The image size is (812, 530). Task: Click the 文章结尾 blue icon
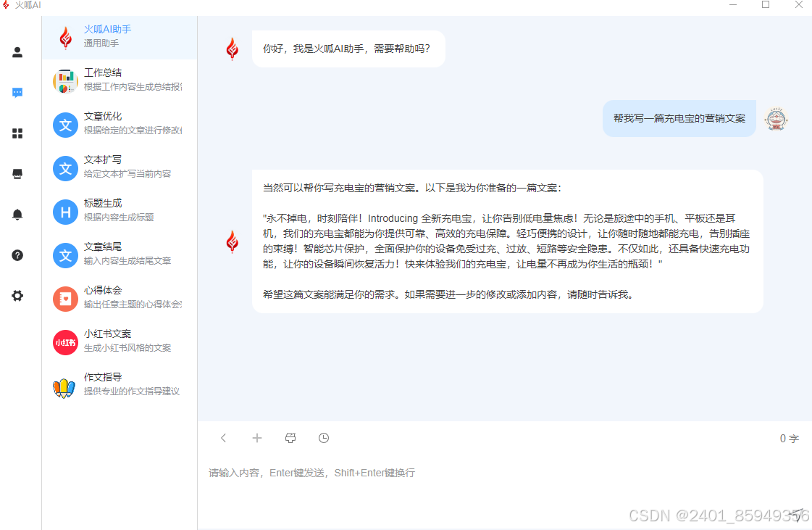[x=65, y=255]
